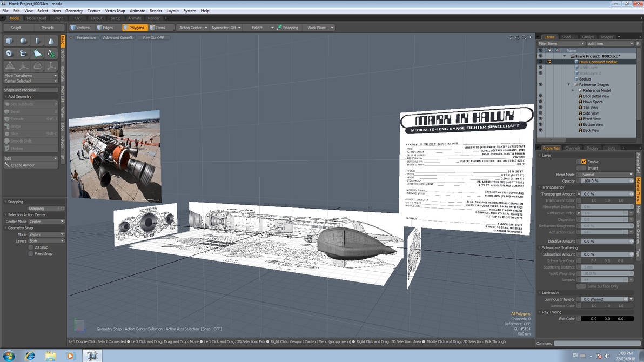Open File Explorer from taskbar
This screenshot has height=362, width=644.
(51, 356)
